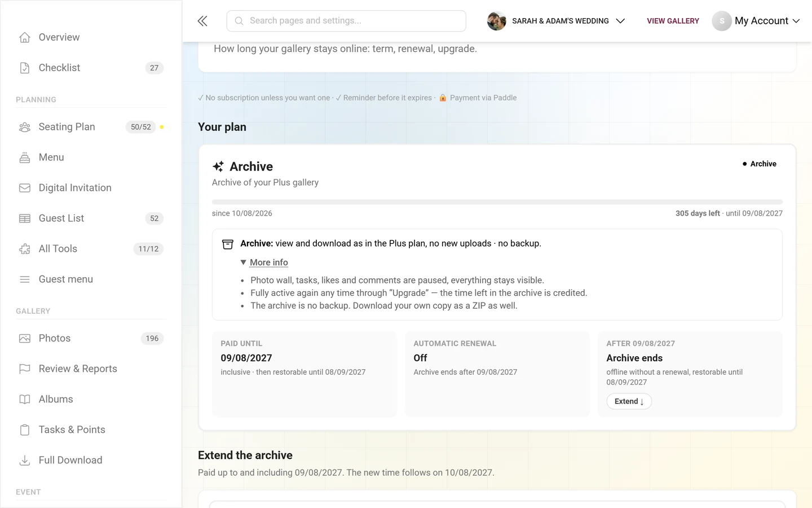Click the Overview home icon
812x508 pixels.
pyautogui.click(x=25, y=37)
